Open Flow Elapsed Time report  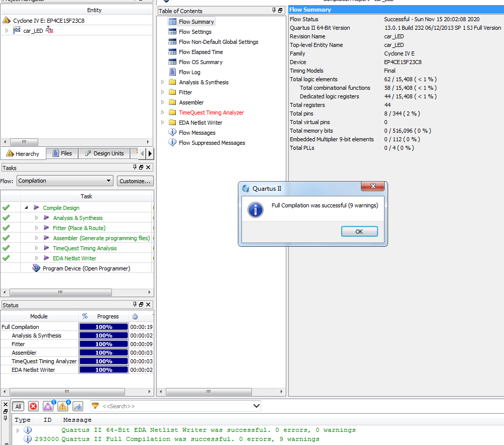click(201, 52)
